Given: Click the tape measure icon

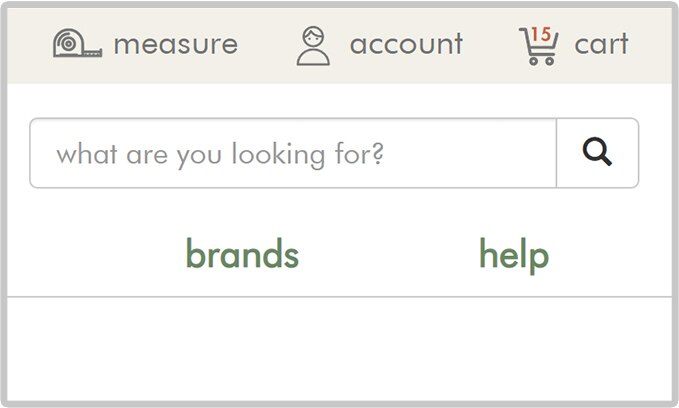Looking at the screenshot, I should [78, 43].
